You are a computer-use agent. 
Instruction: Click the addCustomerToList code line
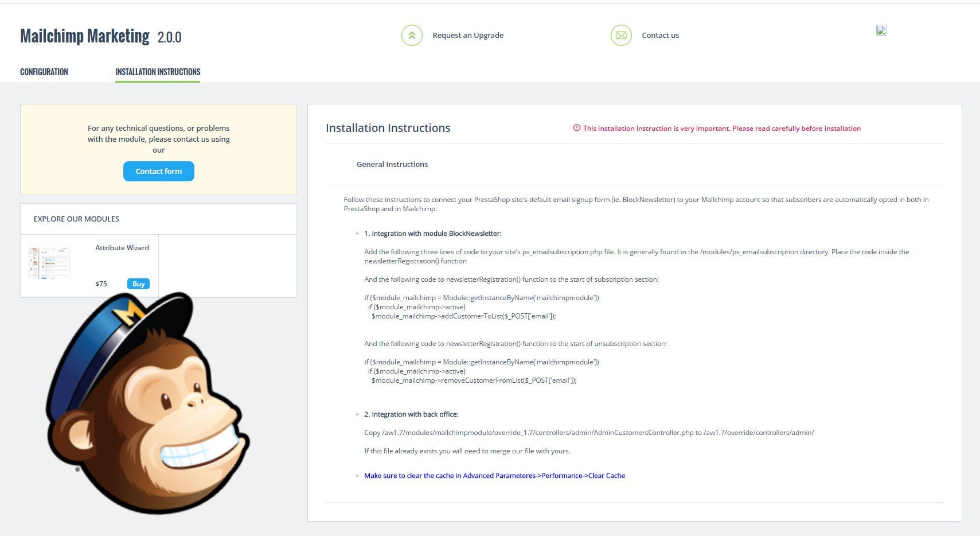(464, 316)
